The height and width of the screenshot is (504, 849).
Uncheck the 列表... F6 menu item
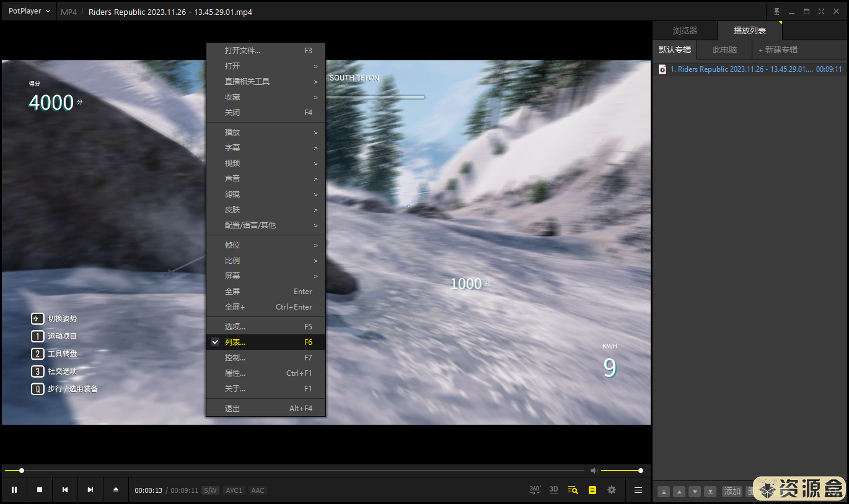coord(266,342)
